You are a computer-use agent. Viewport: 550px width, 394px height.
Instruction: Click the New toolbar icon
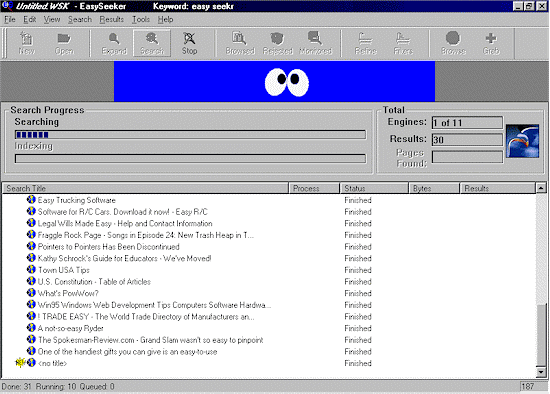[x=27, y=43]
